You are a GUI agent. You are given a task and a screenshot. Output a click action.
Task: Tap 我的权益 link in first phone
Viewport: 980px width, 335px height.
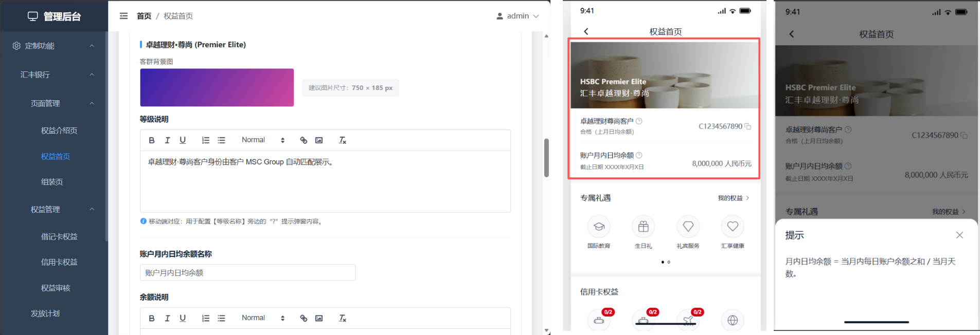734,198
